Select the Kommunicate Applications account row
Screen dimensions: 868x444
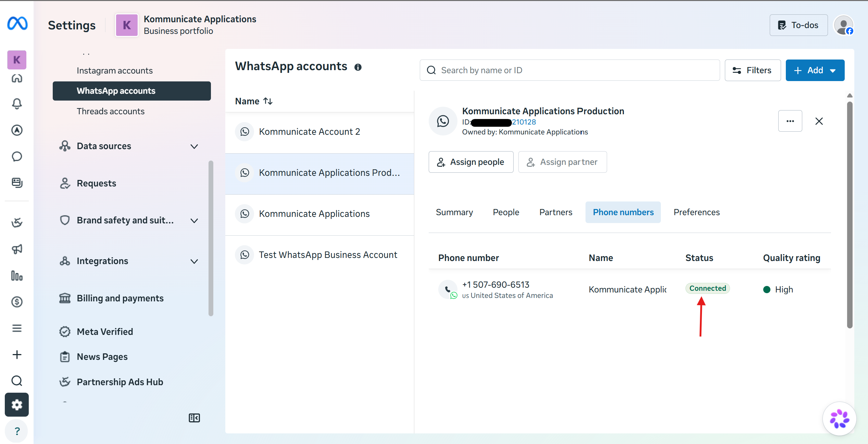pos(319,214)
